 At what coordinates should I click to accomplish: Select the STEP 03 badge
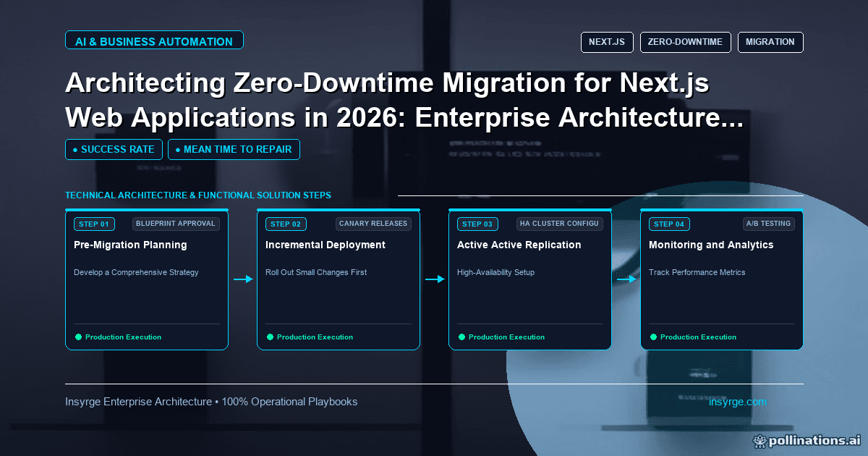[477, 224]
